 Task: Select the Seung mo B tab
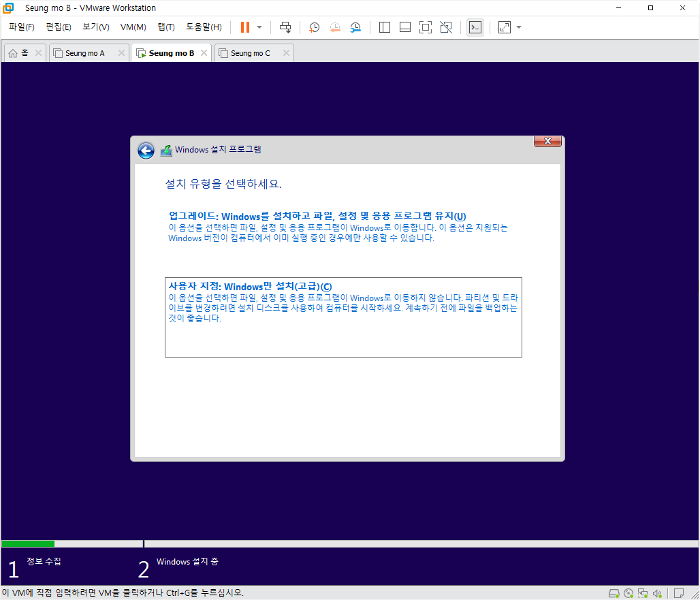point(172,53)
